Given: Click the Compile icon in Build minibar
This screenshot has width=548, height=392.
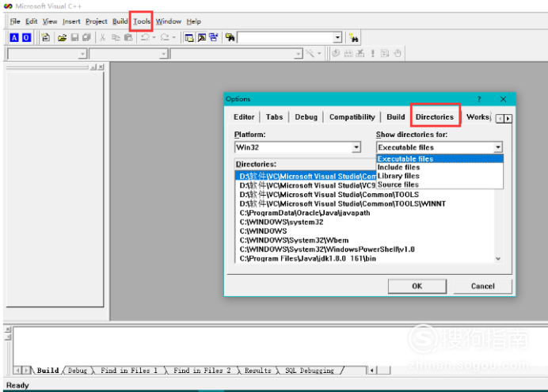Looking at the screenshot, I should (x=336, y=54).
